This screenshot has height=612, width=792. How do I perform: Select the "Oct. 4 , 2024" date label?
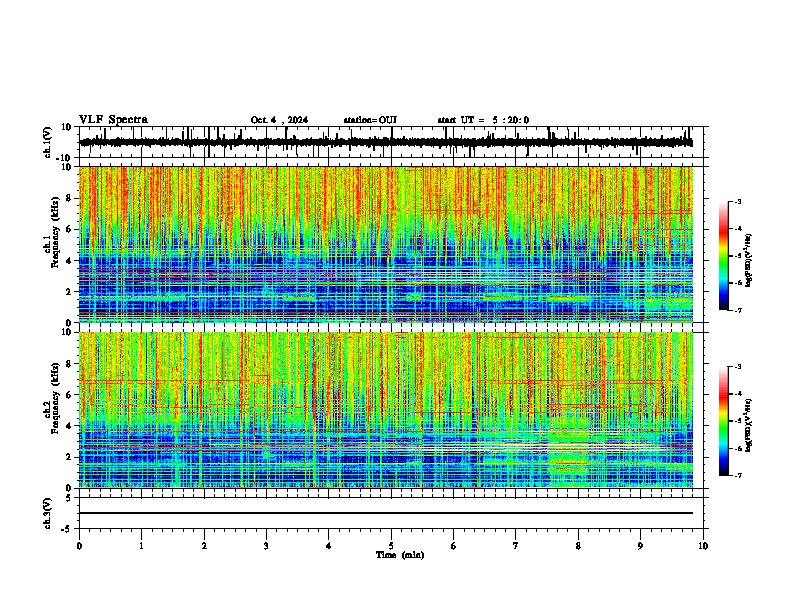coord(279,120)
